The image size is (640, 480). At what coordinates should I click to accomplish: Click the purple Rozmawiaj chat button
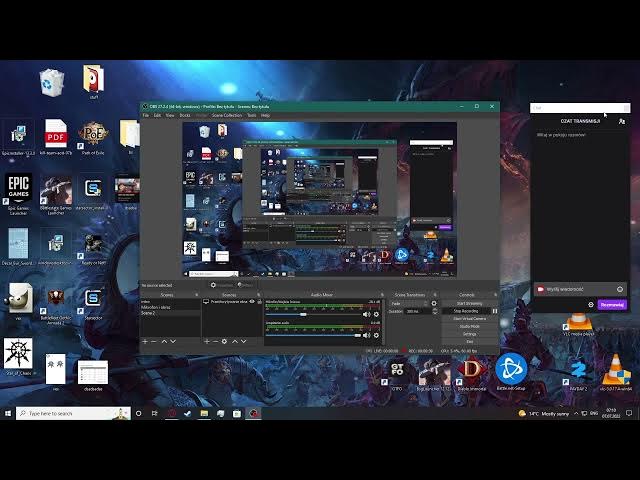pos(612,304)
